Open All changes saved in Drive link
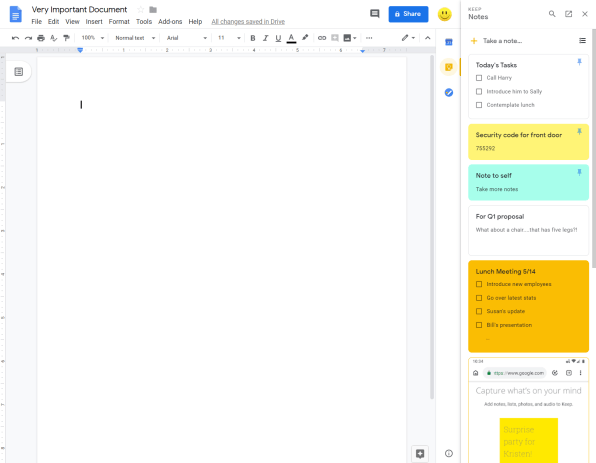The height and width of the screenshot is (463, 596). (248, 22)
